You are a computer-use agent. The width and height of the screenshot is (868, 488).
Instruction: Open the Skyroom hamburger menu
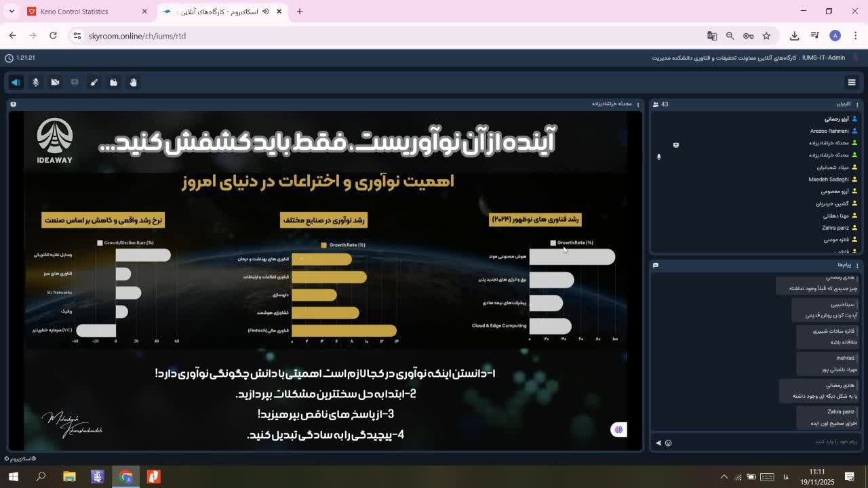coord(852,82)
